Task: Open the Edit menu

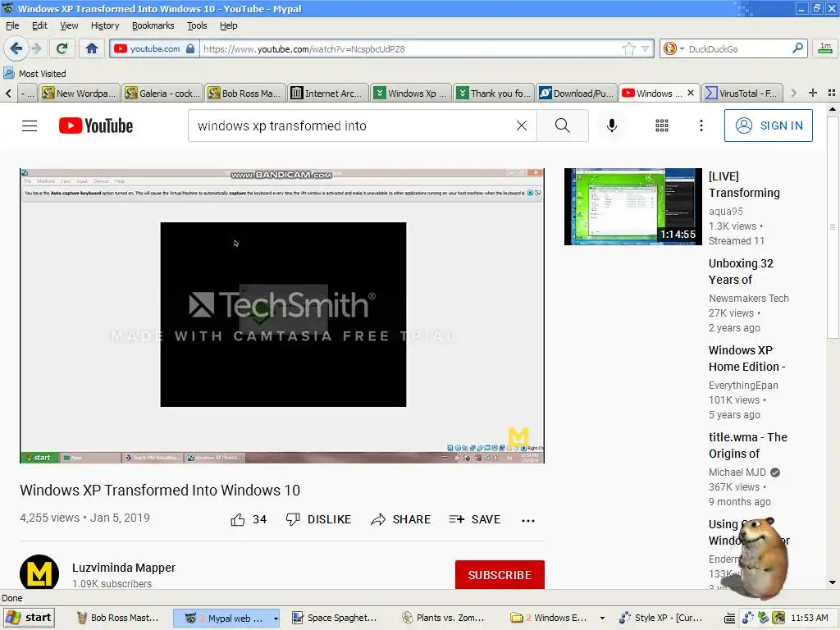Action: [39, 25]
